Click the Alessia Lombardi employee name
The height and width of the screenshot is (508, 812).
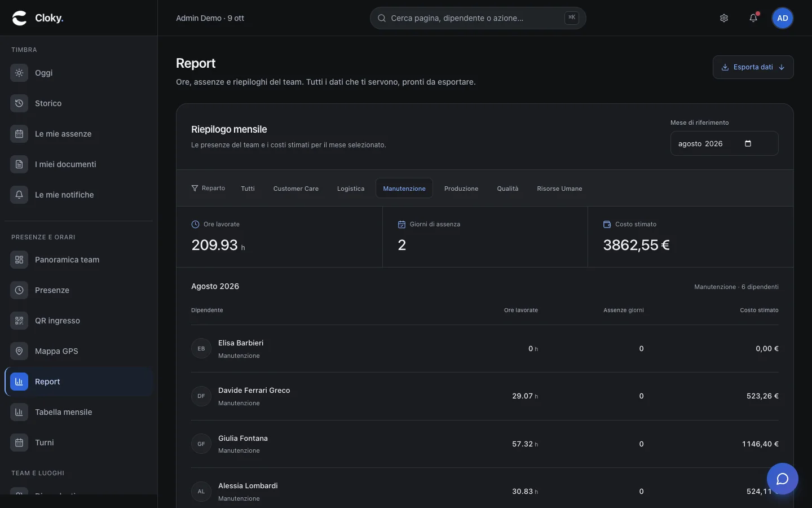pyautogui.click(x=248, y=486)
